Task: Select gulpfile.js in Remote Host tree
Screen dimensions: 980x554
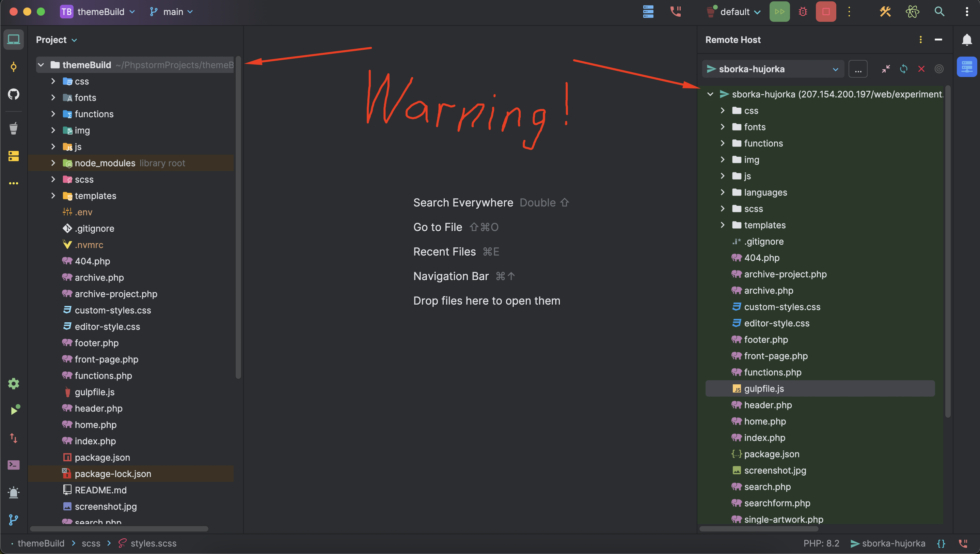Action: click(x=820, y=388)
